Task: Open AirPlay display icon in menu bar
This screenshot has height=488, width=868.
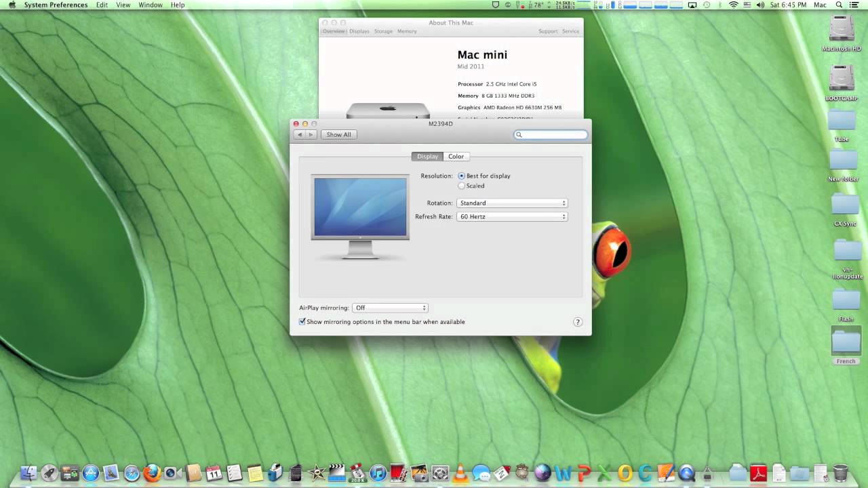Action: coord(692,5)
